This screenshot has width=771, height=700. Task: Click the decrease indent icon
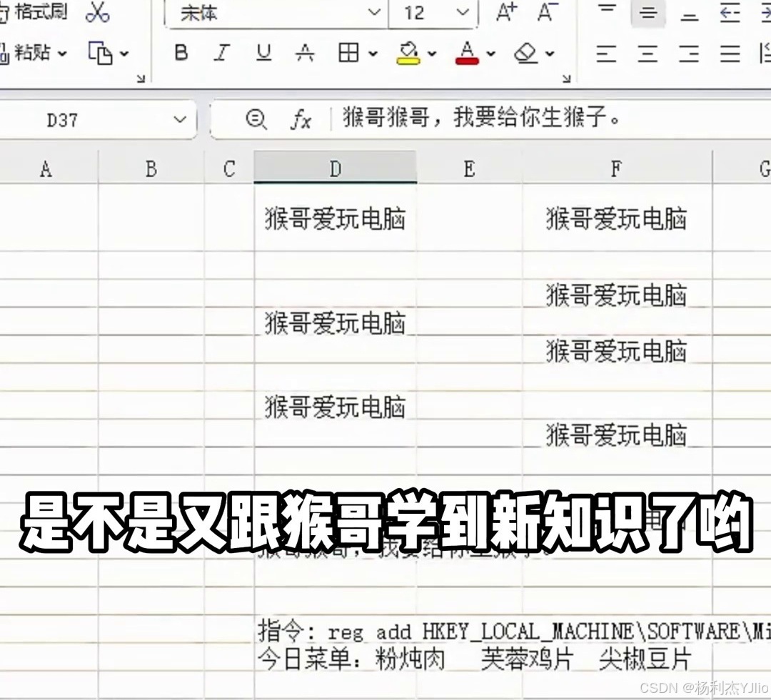[730, 12]
